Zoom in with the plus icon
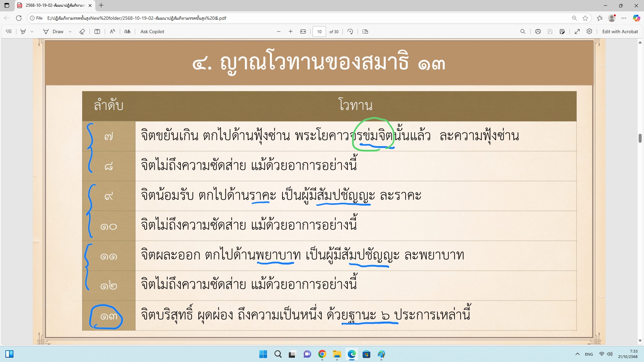The height and width of the screenshot is (362, 644). click(290, 32)
